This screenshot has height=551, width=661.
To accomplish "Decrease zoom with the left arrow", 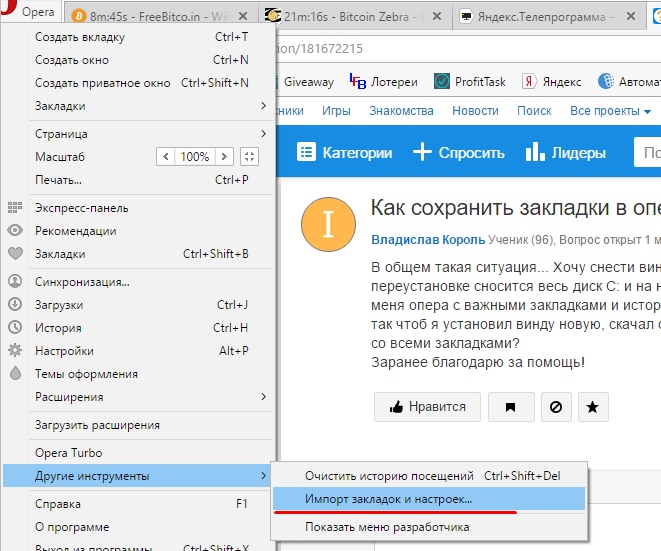I will (x=166, y=157).
